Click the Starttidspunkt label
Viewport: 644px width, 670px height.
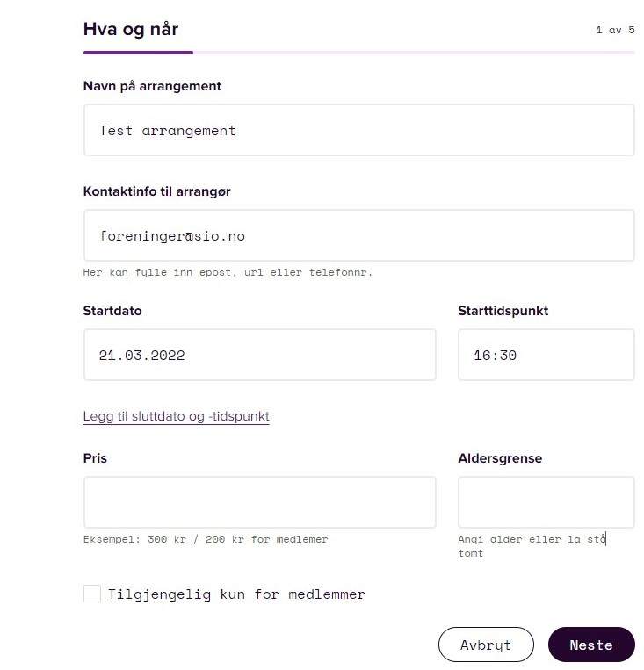pyautogui.click(x=503, y=311)
